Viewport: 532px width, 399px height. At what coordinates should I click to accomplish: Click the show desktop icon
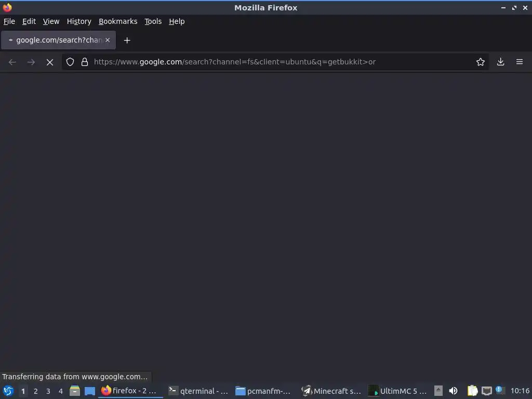[90, 391]
